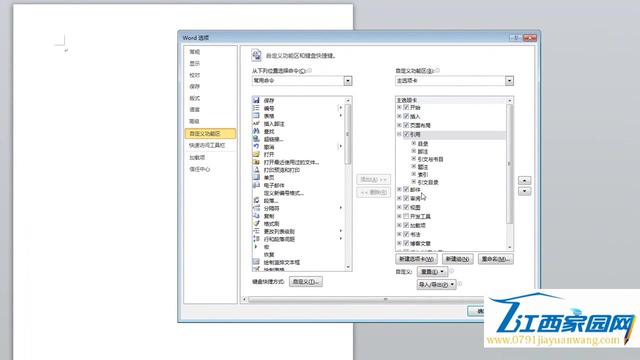
Task: Select the 恢复 (Redo) command row
Action: [298, 255]
